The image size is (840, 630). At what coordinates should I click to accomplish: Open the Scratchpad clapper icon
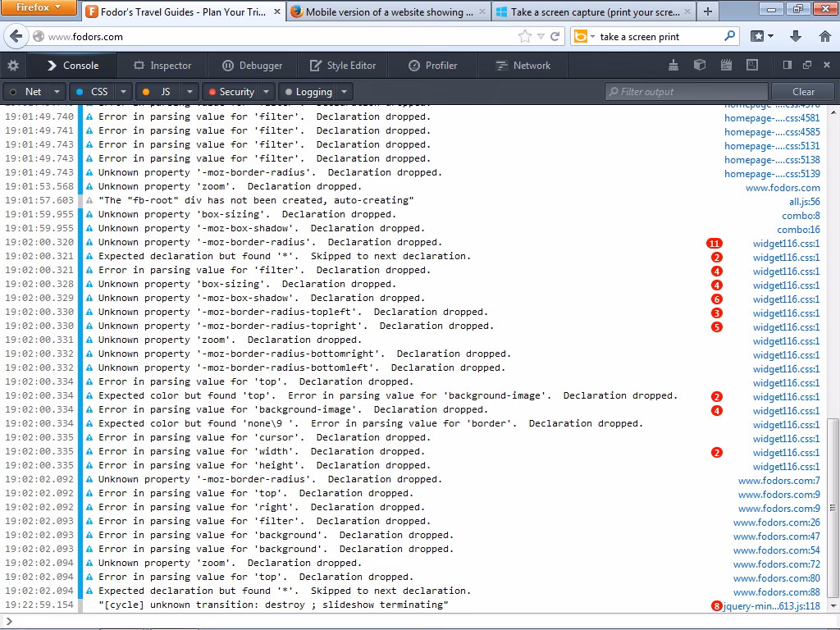pyautogui.click(x=726, y=65)
